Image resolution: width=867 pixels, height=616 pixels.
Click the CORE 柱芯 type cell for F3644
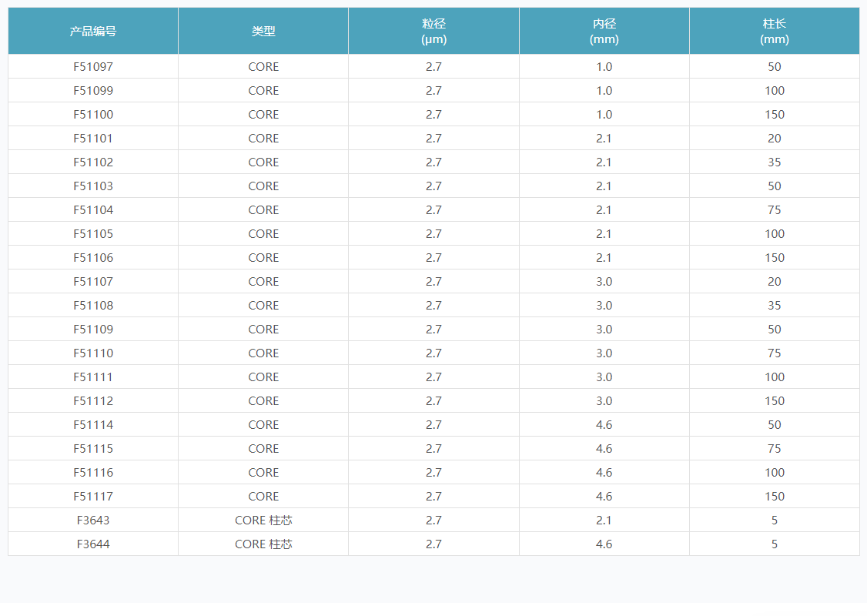click(x=263, y=544)
